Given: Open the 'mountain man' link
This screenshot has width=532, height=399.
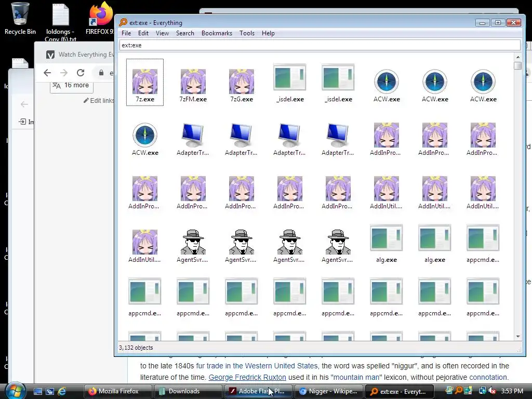Looking at the screenshot, I should click(356, 377).
